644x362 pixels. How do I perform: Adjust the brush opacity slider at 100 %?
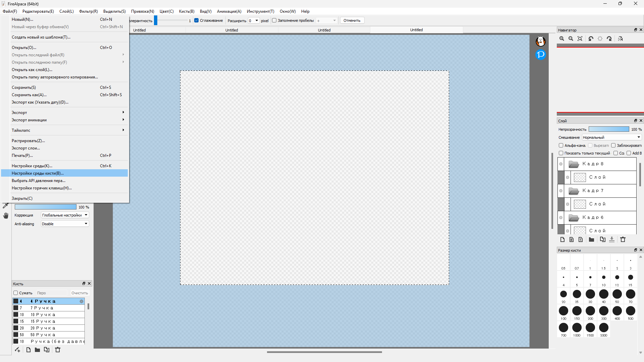46,207
